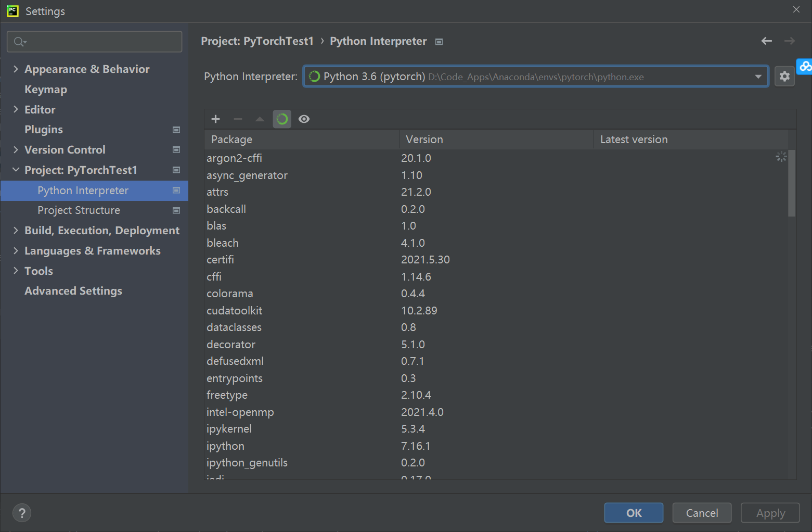The height and width of the screenshot is (532, 812).
Task: Click Latest version column header
Action: click(x=691, y=140)
